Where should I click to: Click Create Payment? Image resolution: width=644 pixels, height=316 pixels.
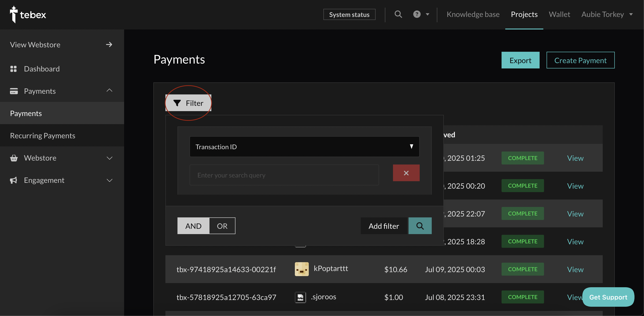(580, 60)
